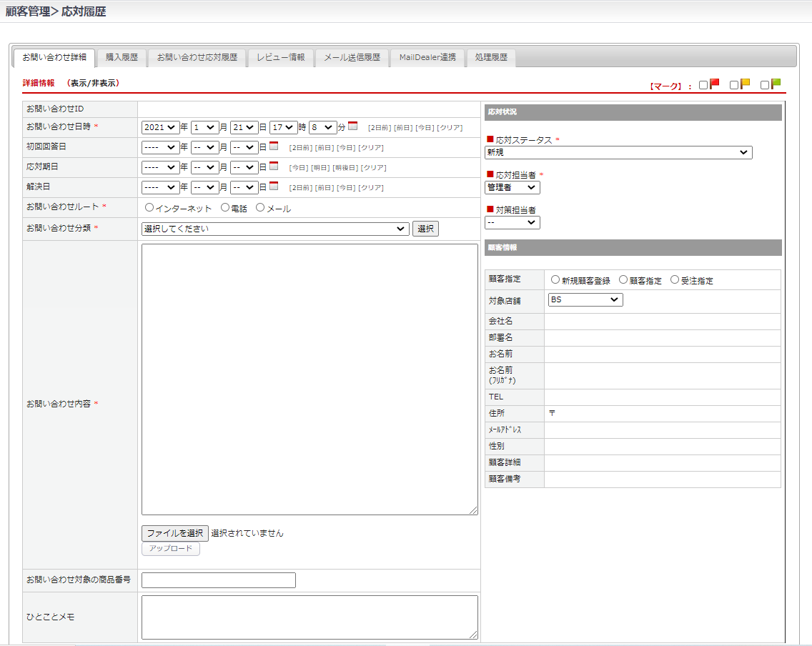Choose 新規顧客登録 customer option

tap(555, 280)
